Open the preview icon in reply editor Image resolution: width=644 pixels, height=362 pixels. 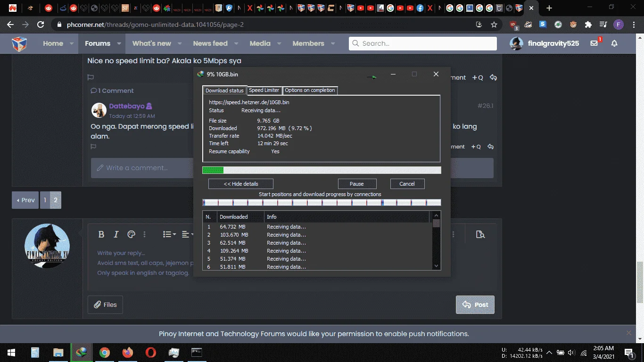click(x=480, y=234)
